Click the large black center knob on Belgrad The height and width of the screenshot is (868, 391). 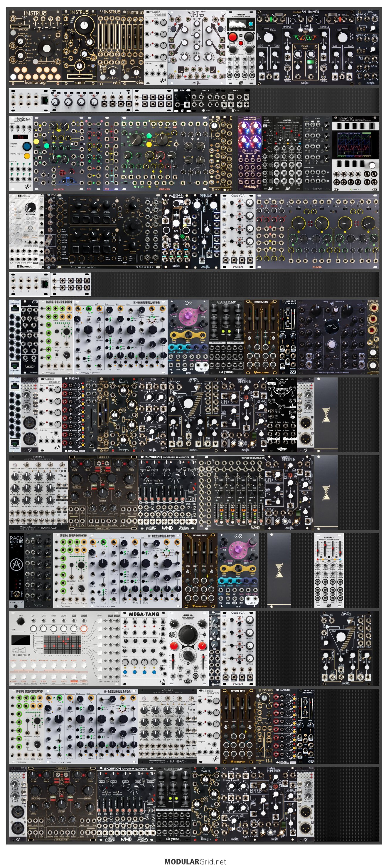188,635
